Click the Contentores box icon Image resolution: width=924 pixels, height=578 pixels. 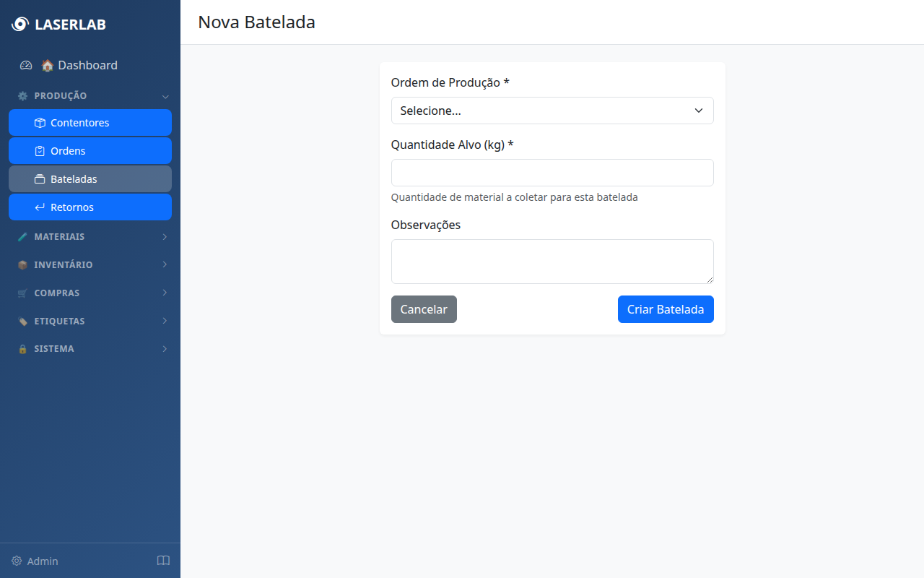click(x=40, y=123)
